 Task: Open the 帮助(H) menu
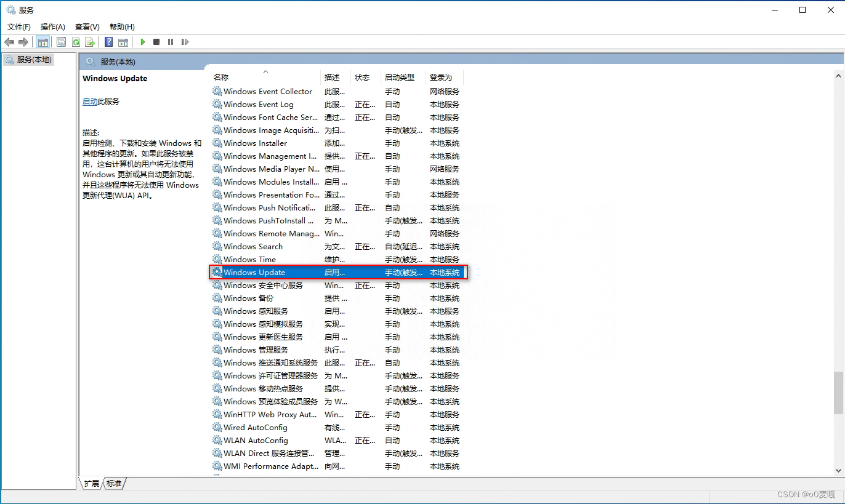coord(122,27)
